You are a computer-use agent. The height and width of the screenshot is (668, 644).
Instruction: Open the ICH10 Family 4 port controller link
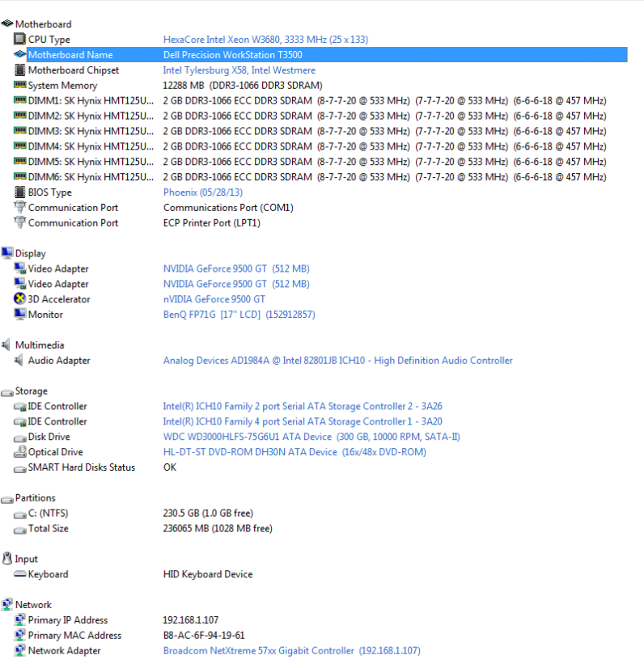click(303, 422)
